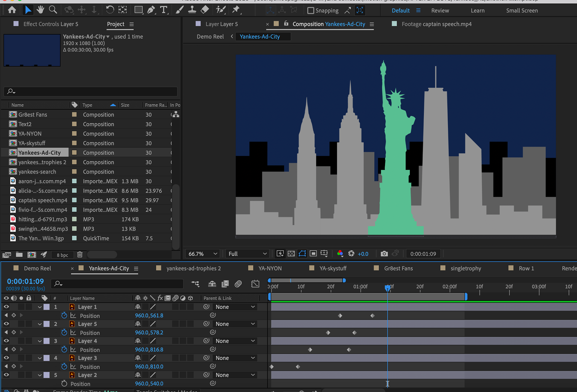Select the Rectangle shape tool
The image size is (577, 392).
click(139, 10)
